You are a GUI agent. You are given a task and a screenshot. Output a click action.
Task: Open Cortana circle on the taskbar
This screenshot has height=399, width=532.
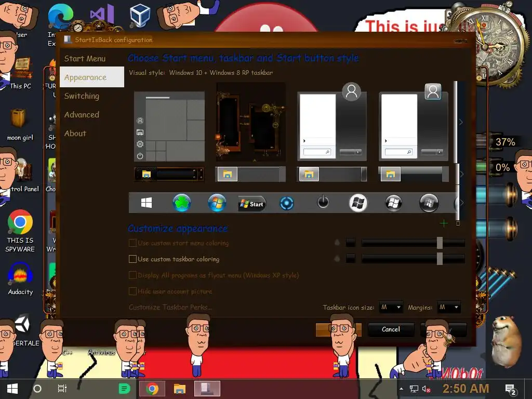point(37,389)
